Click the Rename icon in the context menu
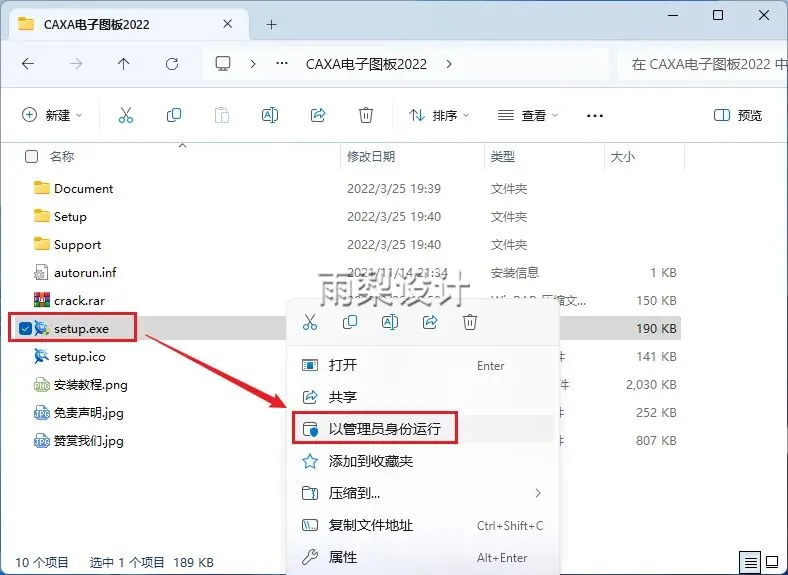This screenshot has height=575, width=788. click(x=390, y=322)
